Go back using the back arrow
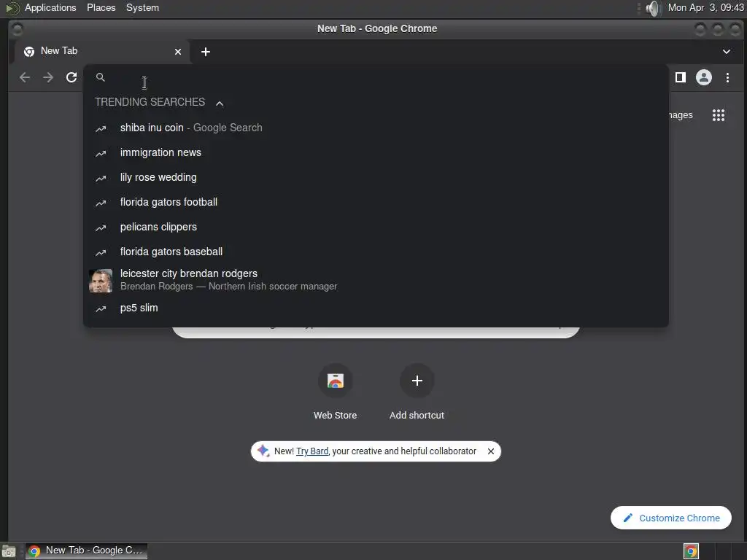This screenshot has width=747, height=560. pos(25,77)
